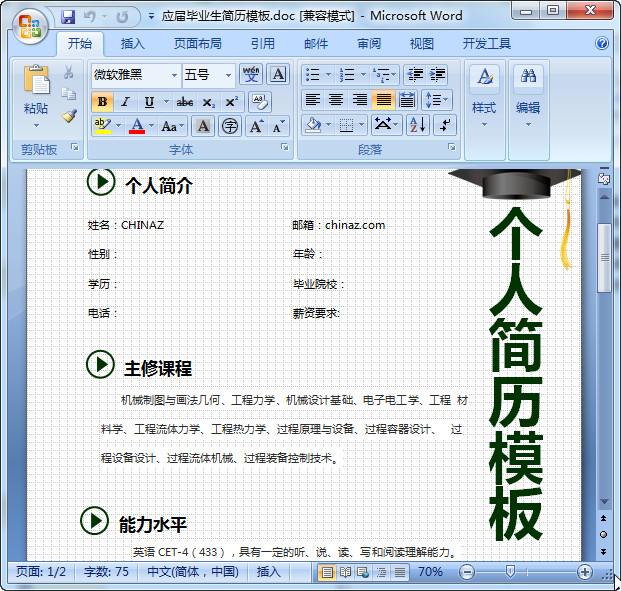Screen dimensions: 621x591
Task: Click the 字数: 75 word count
Action: [106, 572]
